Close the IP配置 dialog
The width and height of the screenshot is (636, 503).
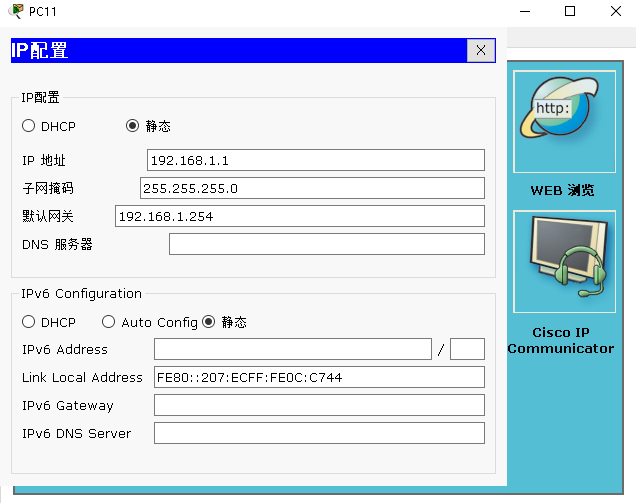pyautogui.click(x=481, y=50)
